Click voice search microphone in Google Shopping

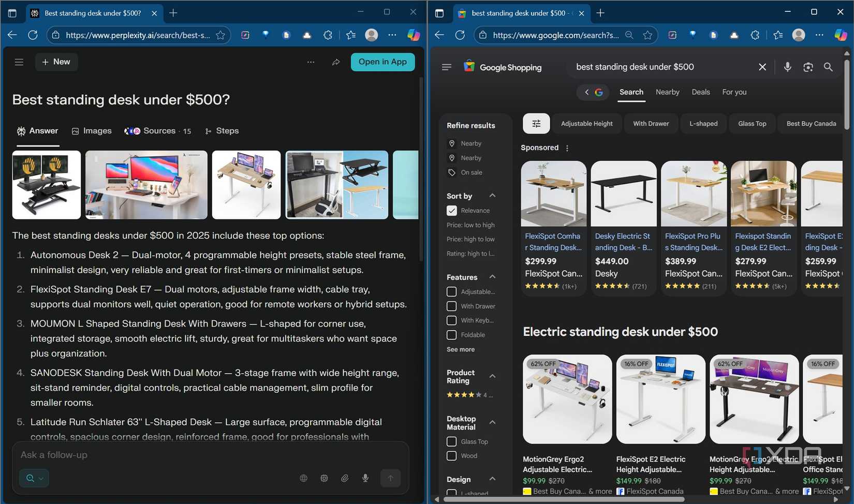point(787,67)
